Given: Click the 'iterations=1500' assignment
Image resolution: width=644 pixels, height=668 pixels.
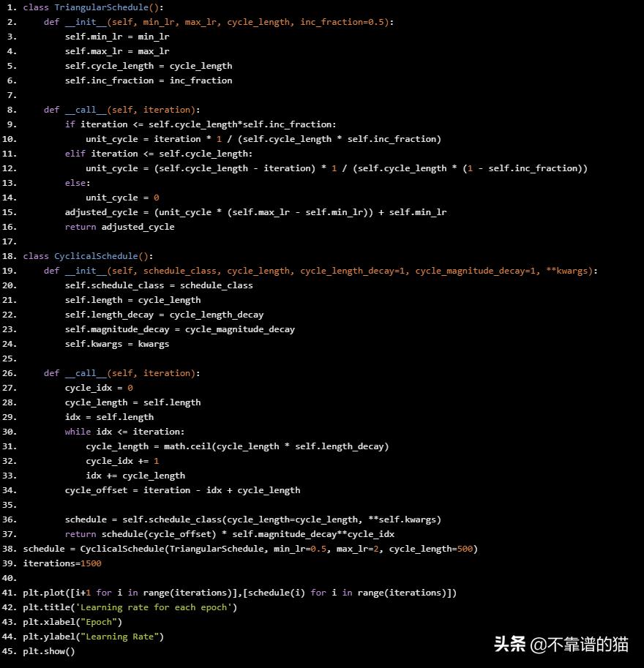Looking at the screenshot, I should tap(62, 563).
